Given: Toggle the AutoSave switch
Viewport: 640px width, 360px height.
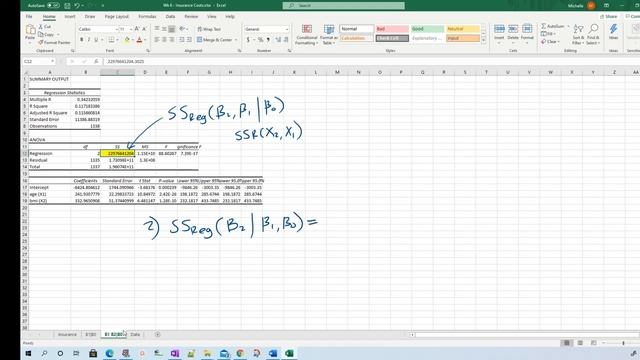Looking at the screenshot, I should [53, 6].
